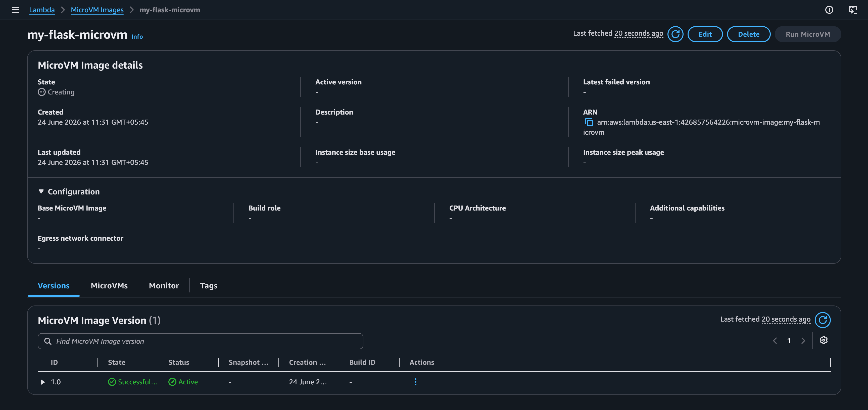
Task: Refresh the MicroVM image details
Action: click(675, 34)
